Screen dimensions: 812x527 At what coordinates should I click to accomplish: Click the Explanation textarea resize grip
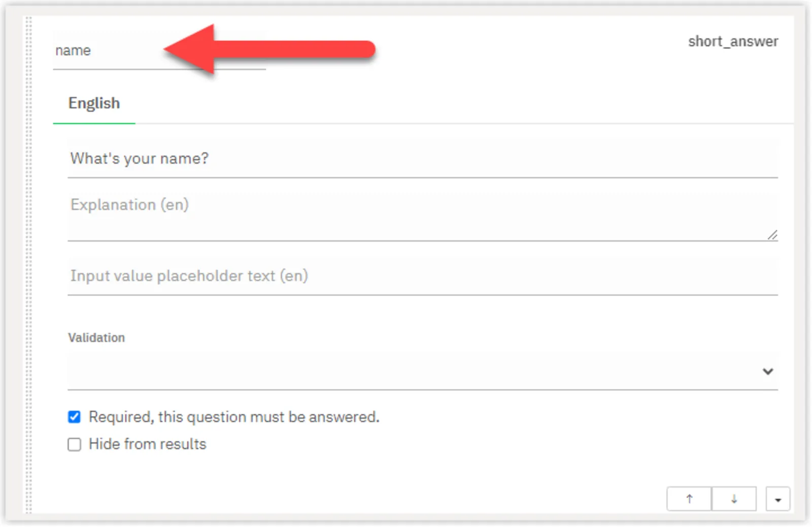pos(773,235)
